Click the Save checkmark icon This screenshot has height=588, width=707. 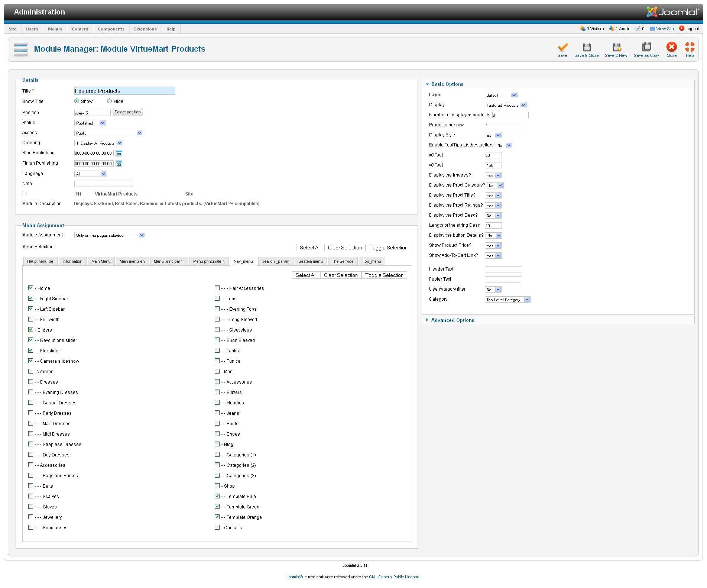tap(562, 47)
